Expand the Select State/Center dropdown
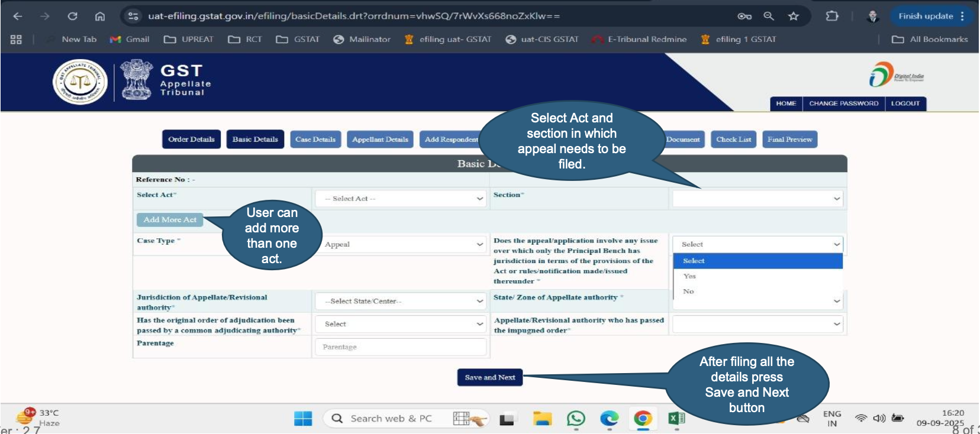 click(x=401, y=301)
